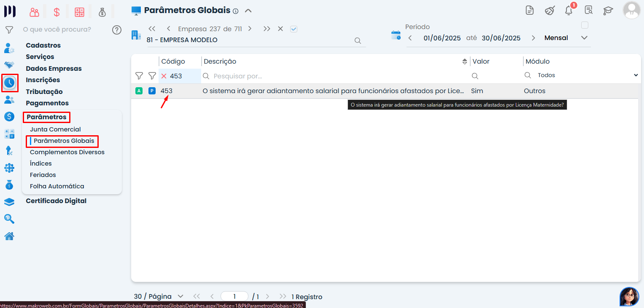Click the blue money bag icon in the left sidebar
The height and width of the screenshot is (308, 644).
9,185
